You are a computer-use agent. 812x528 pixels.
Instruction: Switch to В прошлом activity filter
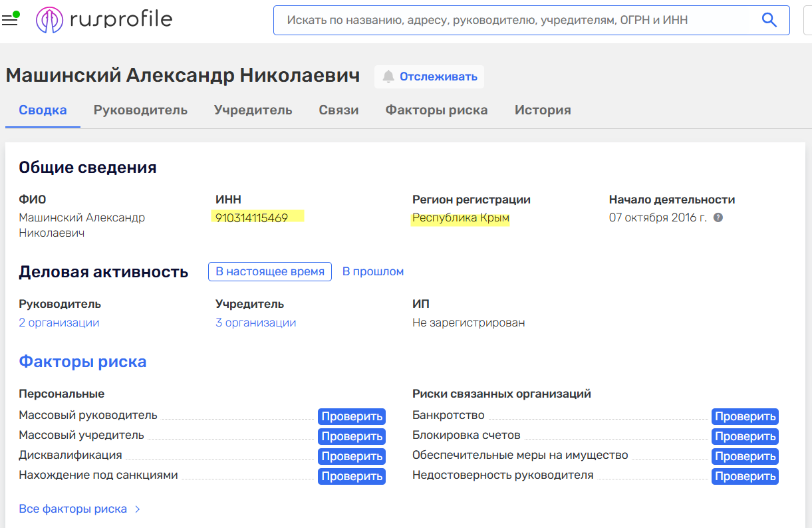(x=372, y=271)
